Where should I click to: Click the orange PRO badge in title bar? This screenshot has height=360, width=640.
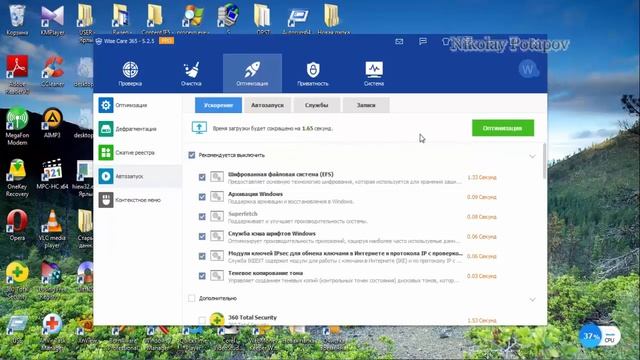pyautogui.click(x=167, y=41)
